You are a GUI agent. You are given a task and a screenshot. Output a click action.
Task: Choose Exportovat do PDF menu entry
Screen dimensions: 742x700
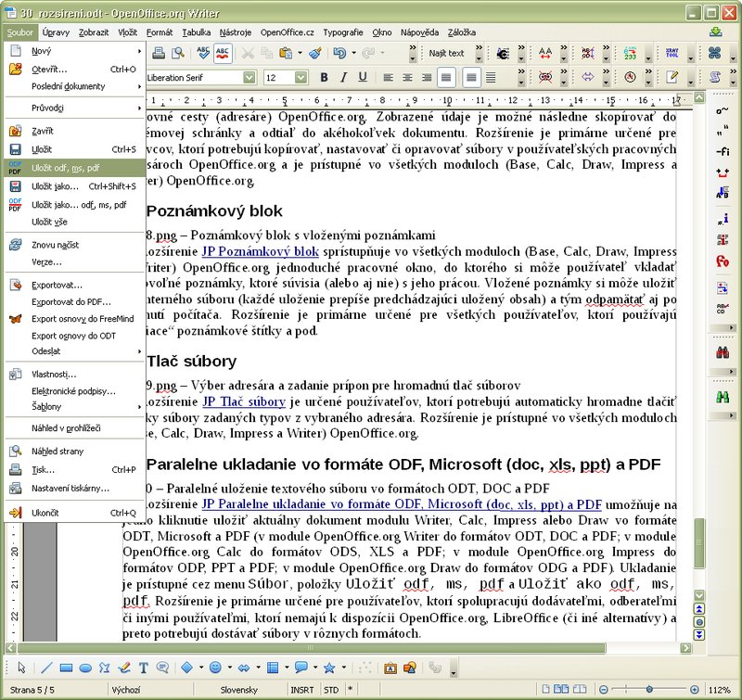click(74, 301)
